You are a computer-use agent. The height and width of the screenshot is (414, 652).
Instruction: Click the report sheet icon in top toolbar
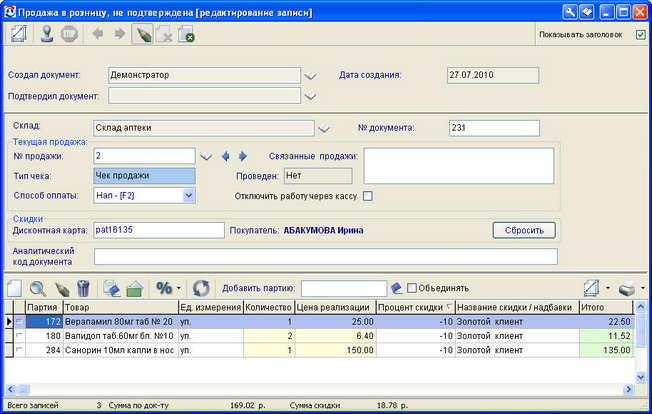[x=18, y=34]
